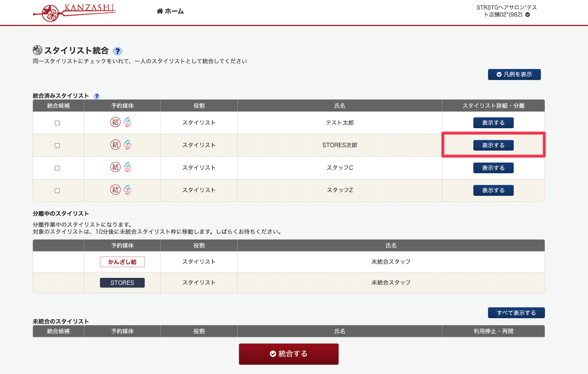
Task: Click help icon beside 統合済みスタイリスト
Action: (x=97, y=96)
